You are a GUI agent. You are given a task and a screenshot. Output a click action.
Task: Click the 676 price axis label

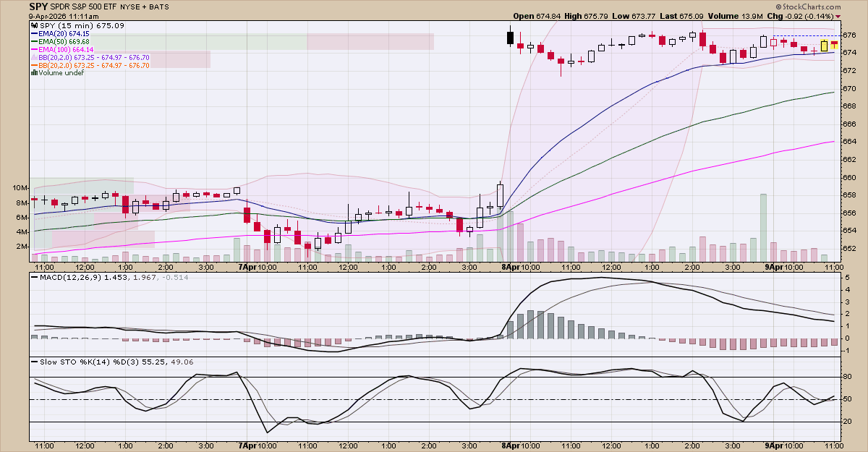(x=851, y=35)
